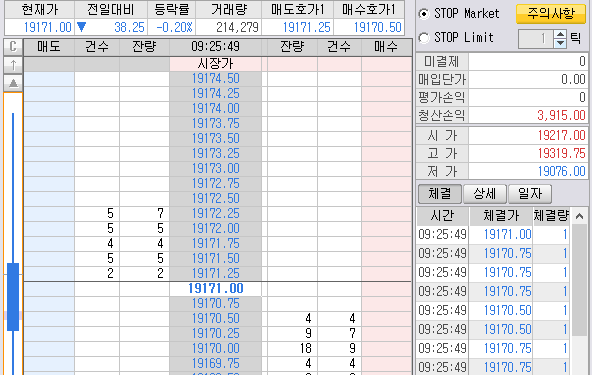Click price 19174.50 in the ladder
The image size is (592, 375).
tap(216, 79)
